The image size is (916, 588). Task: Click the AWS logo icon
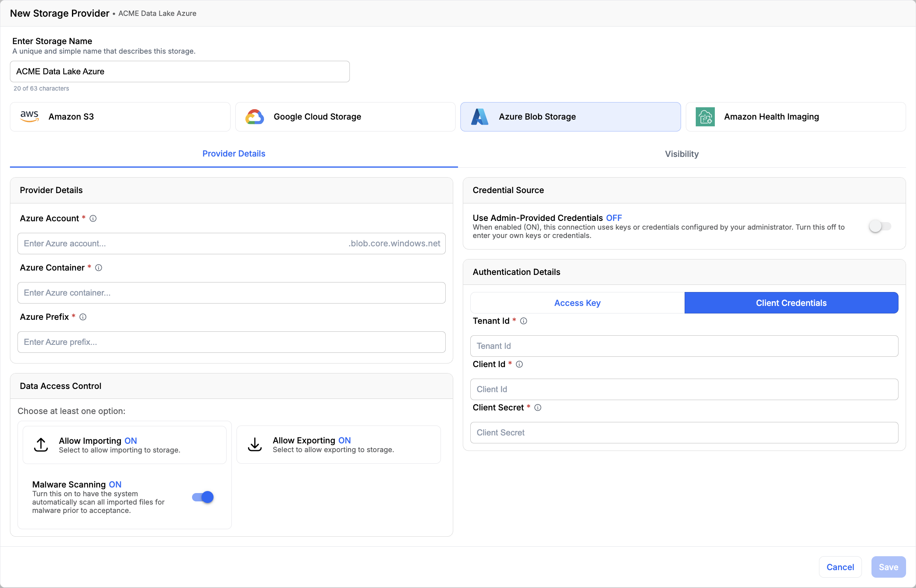[29, 116]
